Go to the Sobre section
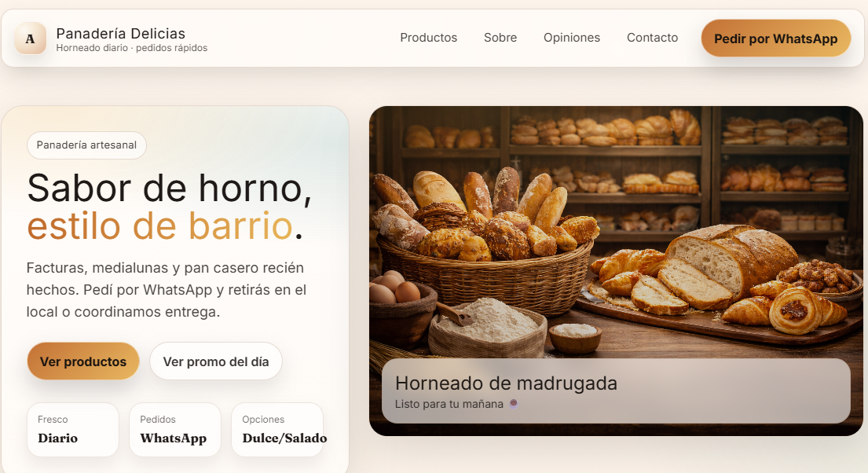The width and height of the screenshot is (868, 473). click(x=500, y=38)
